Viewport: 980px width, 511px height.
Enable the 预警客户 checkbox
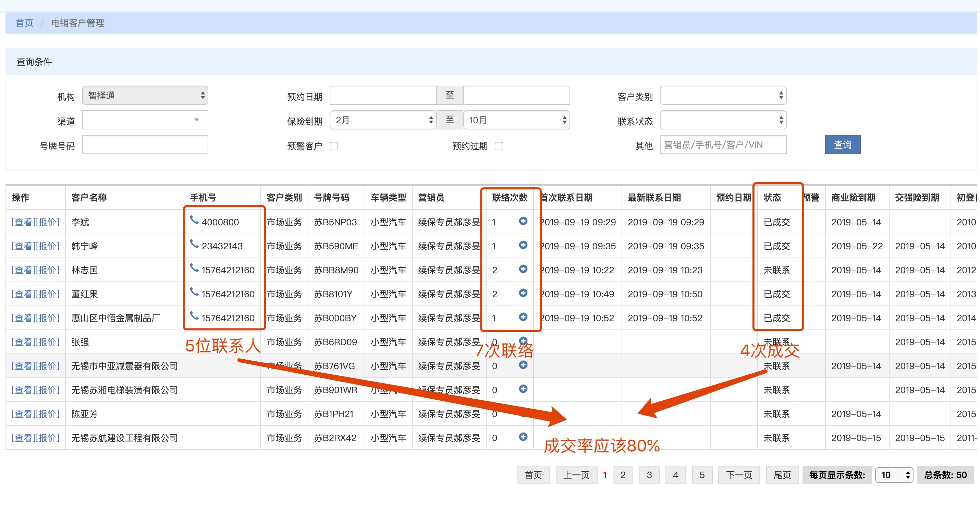[334, 146]
